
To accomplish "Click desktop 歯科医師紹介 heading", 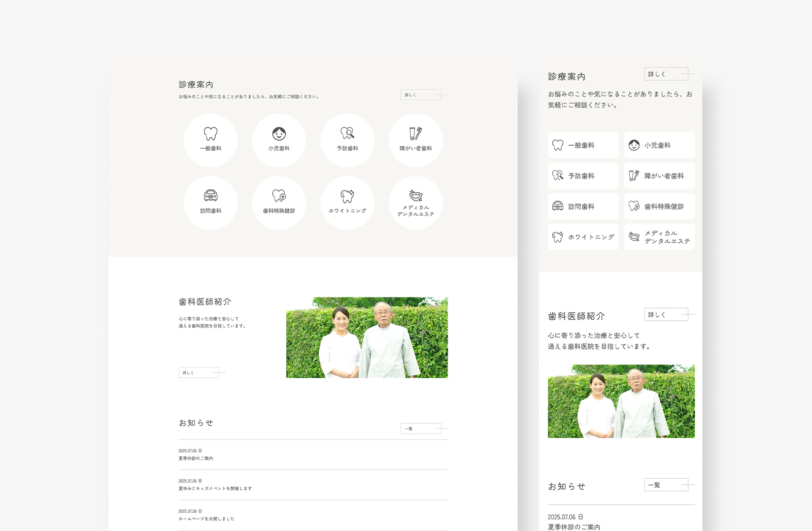I will point(205,302).
